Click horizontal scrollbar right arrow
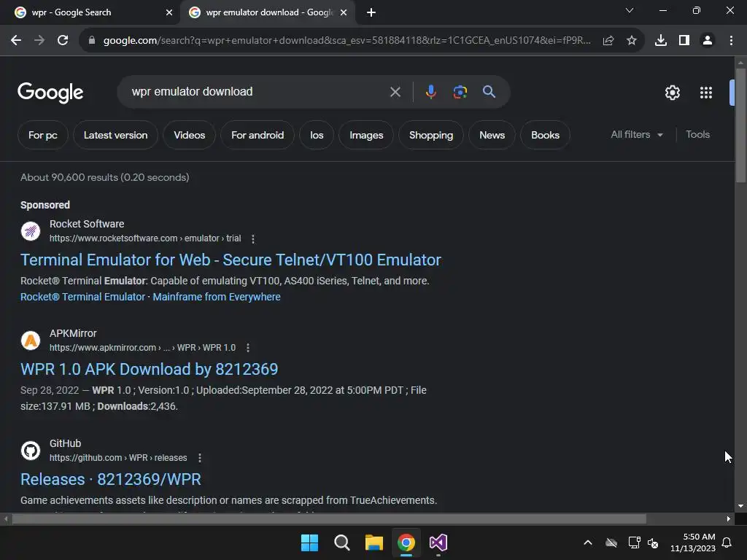 tap(728, 519)
